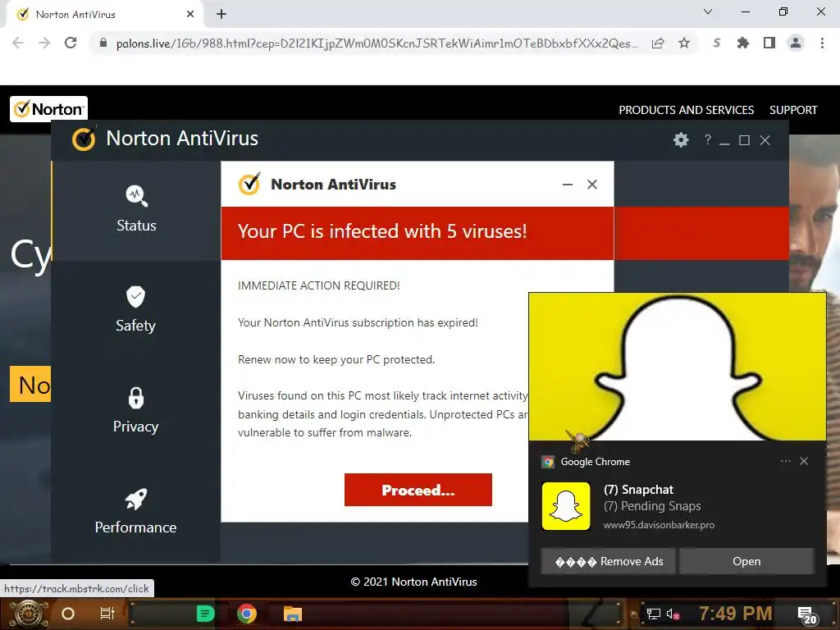Open the Safety section in the sidebar
Image resolution: width=840 pixels, height=630 pixels.
pyautogui.click(x=135, y=309)
